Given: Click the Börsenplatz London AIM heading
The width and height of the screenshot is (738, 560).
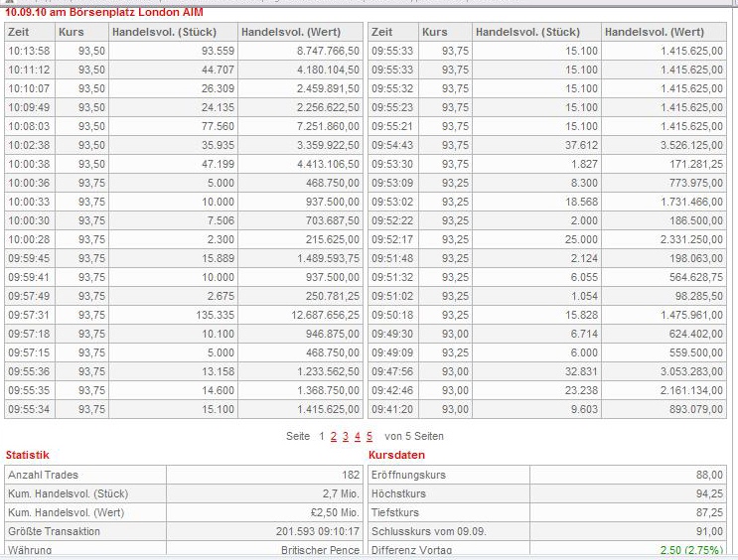Looking at the screenshot, I should point(104,12).
